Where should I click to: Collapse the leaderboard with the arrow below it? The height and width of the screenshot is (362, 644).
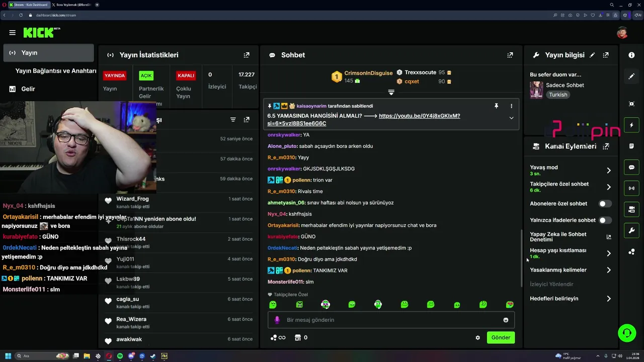pyautogui.click(x=391, y=93)
